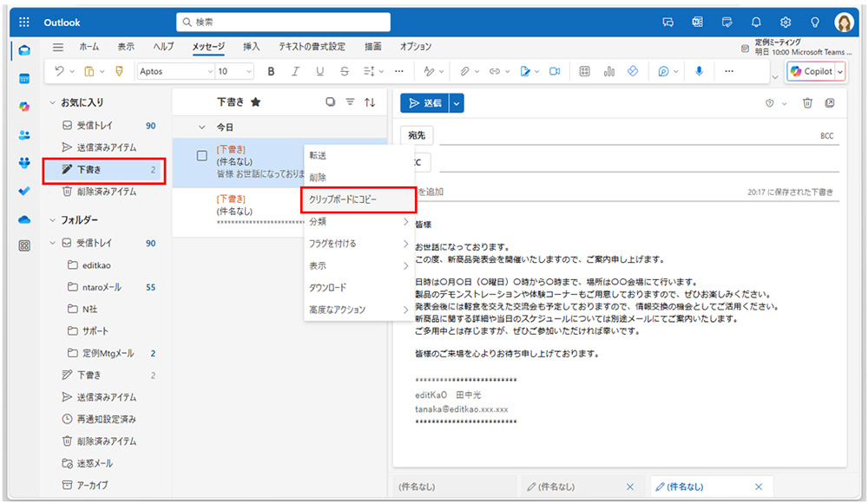Discard the draft with trash icon
This screenshot has height=503, width=868.
point(807,103)
